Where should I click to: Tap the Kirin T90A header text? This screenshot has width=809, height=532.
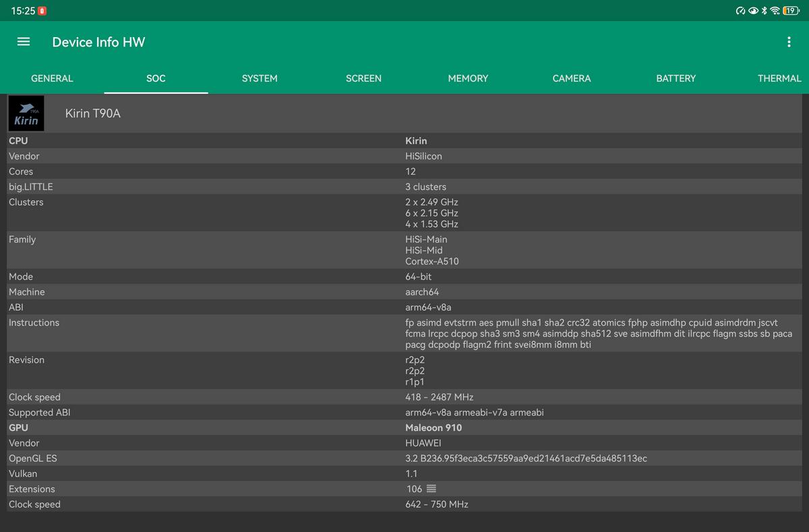coord(92,113)
